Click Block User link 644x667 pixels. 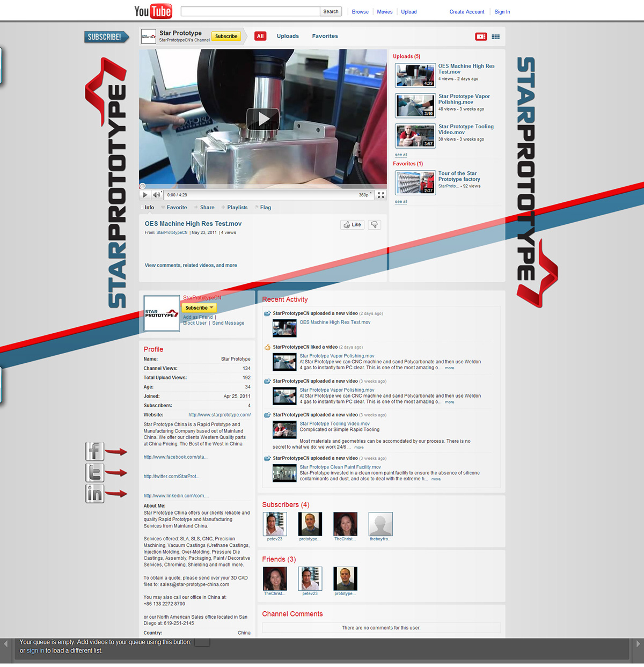tap(195, 324)
